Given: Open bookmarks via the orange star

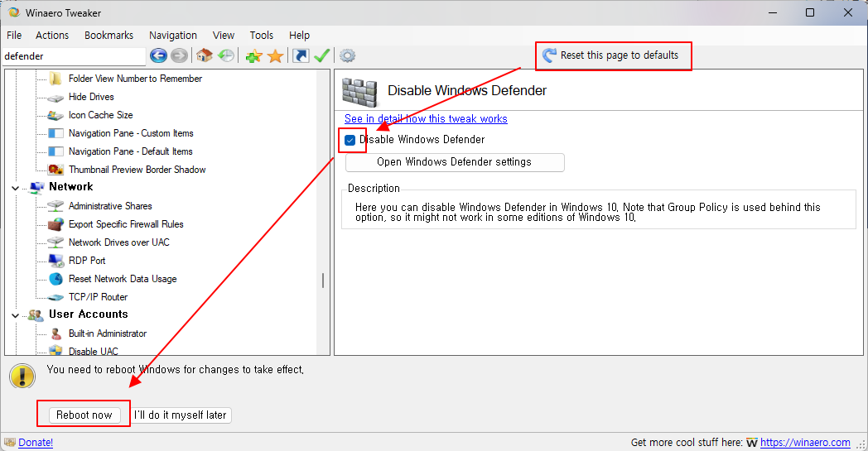Looking at the screenshot, I should 275,56.
